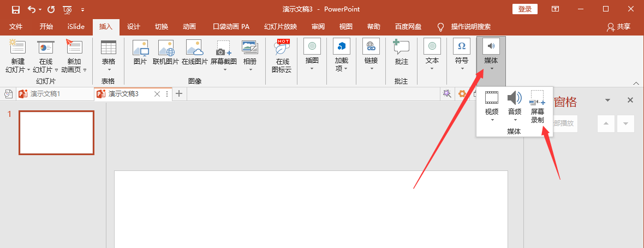Undo the last action
644x248 pixels.
tap(32, 9)
